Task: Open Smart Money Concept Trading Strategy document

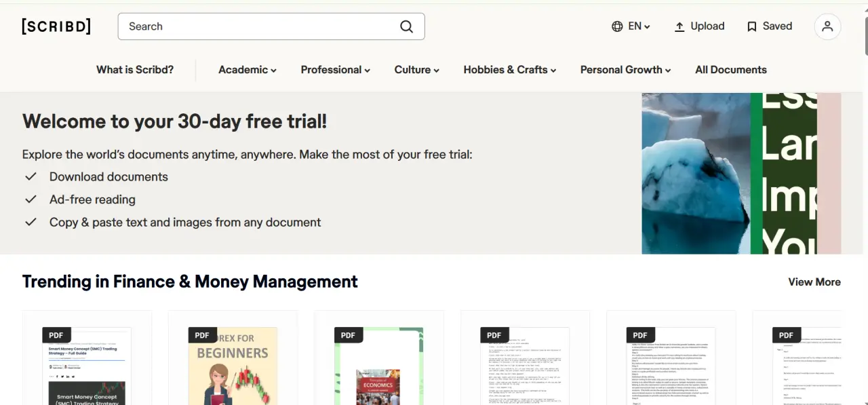Action: coord(87,366)
